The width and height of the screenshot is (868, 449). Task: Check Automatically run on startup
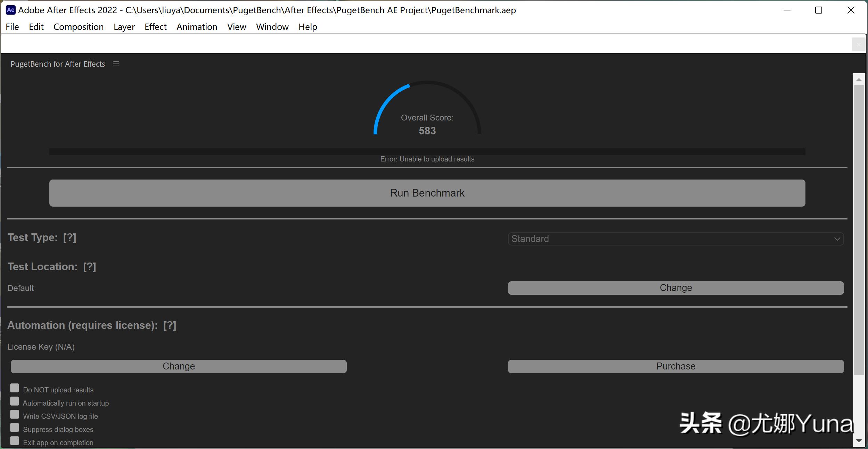point(15,401)
